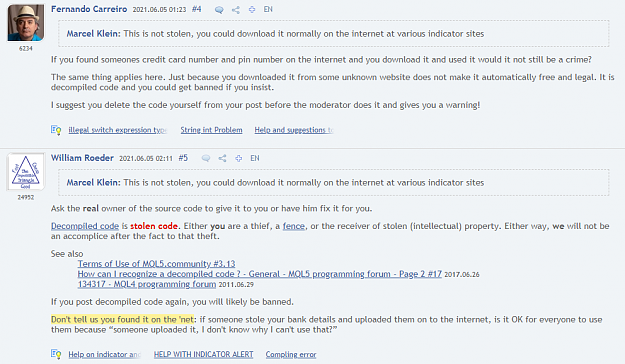This screenshot has width=625, height=364.
Task: Click EN language label on post #5
Action: 255,158
